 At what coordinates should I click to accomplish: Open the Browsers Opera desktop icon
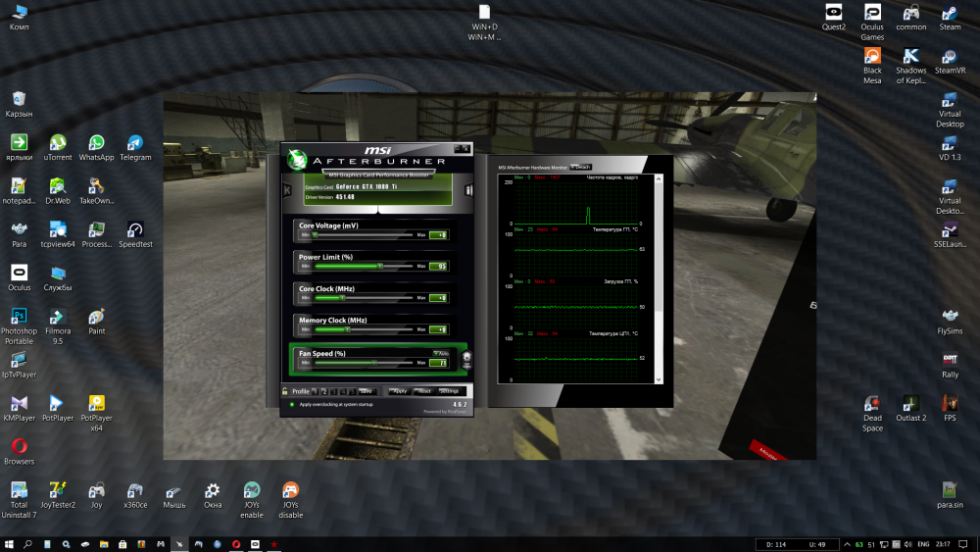click(19, 452)
